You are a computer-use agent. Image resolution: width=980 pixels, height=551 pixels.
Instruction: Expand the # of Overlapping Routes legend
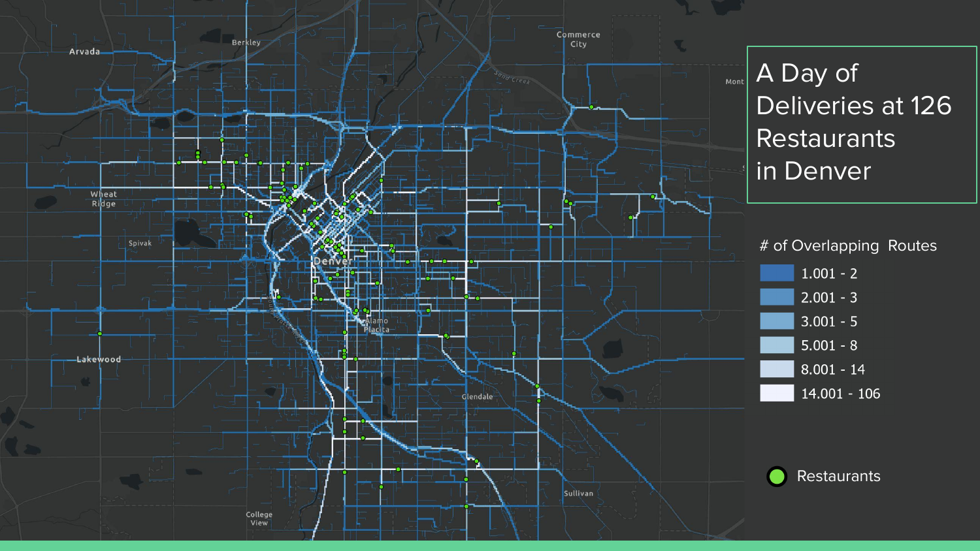click(x=848, y=245)
